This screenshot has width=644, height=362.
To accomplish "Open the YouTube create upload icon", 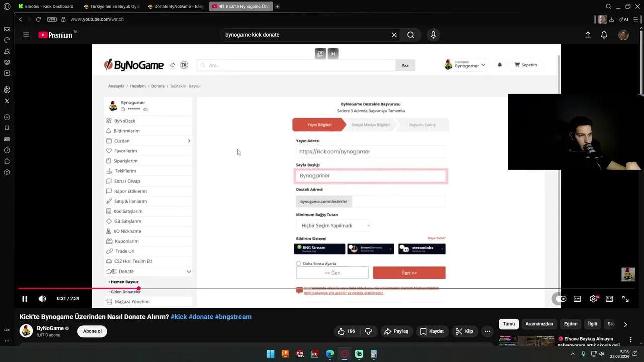I will tap(588, 35).
